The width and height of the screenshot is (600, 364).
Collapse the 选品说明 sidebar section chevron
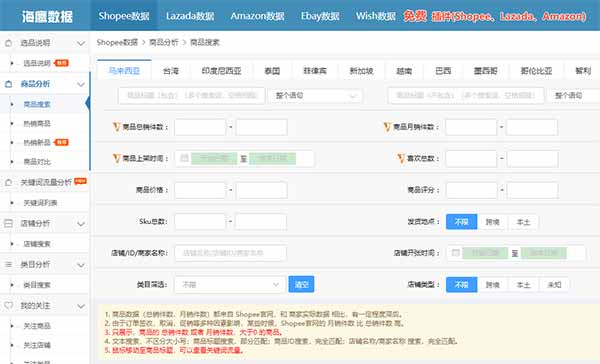point(81,43)
